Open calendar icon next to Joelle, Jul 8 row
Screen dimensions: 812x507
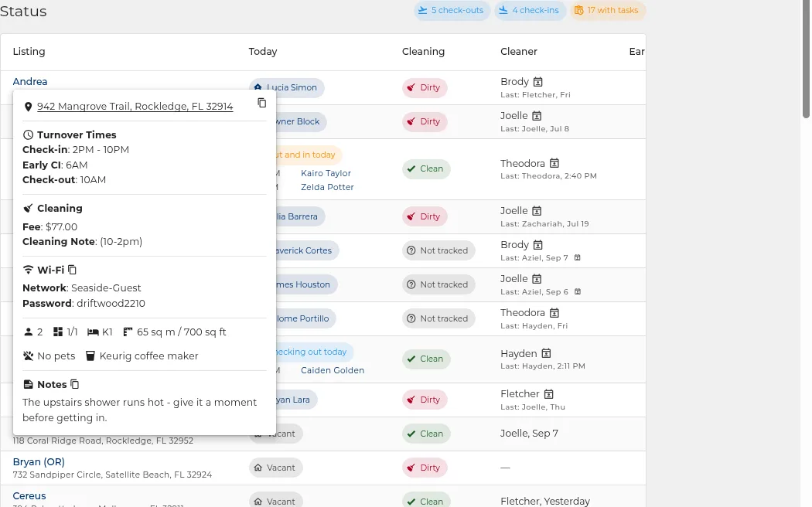click(x=537, y=116)
